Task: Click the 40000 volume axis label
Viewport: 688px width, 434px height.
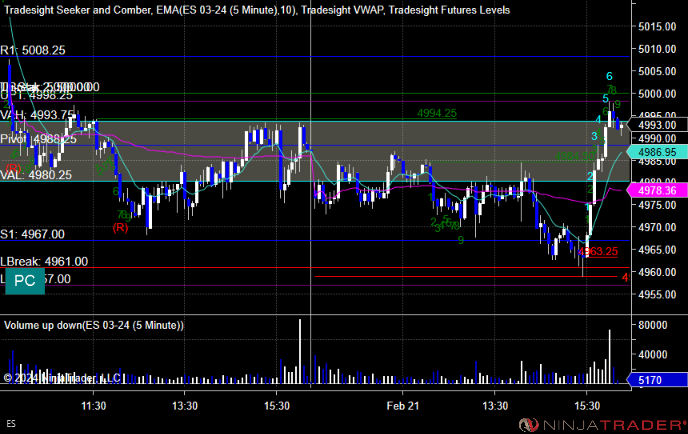Action: pos(653,354)
